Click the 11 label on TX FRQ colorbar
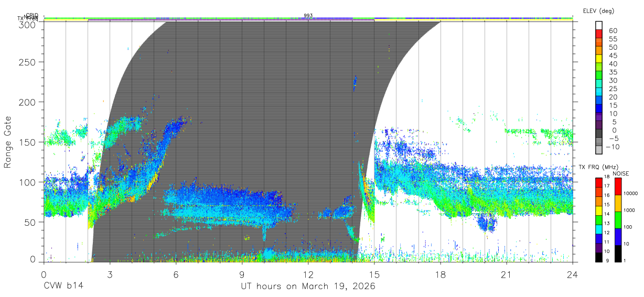 click(607, 242)
